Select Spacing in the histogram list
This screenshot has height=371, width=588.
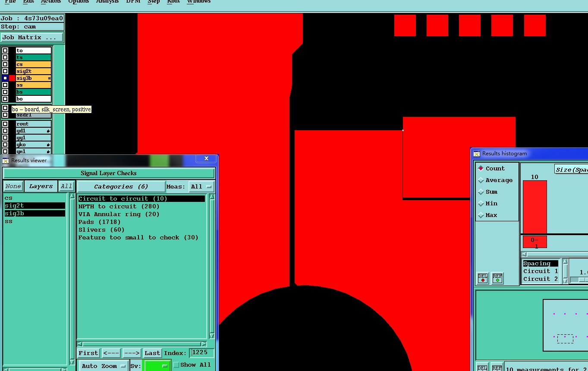[x=541, y=264]
